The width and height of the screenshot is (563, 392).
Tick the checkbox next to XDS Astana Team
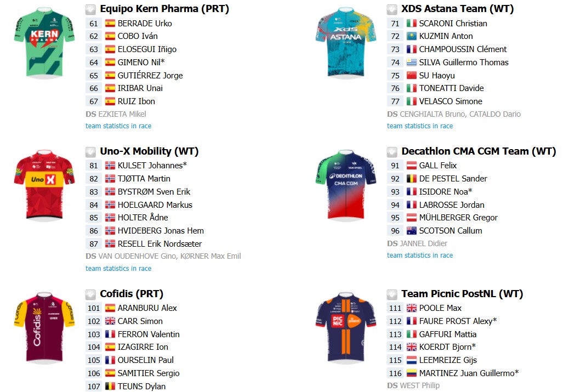click(x=392, y=9)
